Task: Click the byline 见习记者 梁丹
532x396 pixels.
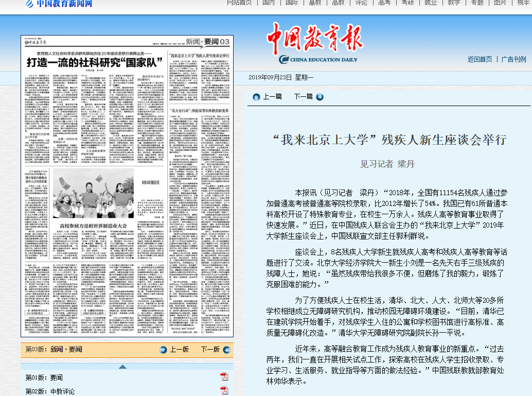Action: (387, 164)
